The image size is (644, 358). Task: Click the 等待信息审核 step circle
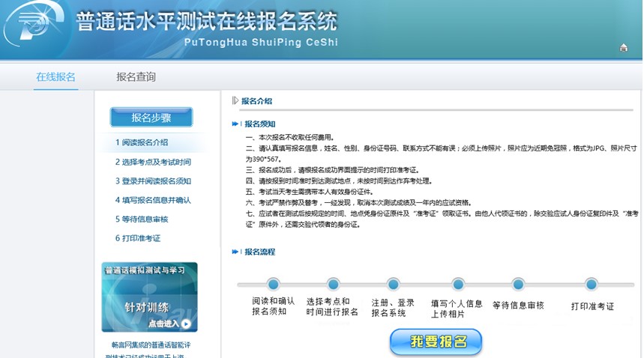[517, 285]
